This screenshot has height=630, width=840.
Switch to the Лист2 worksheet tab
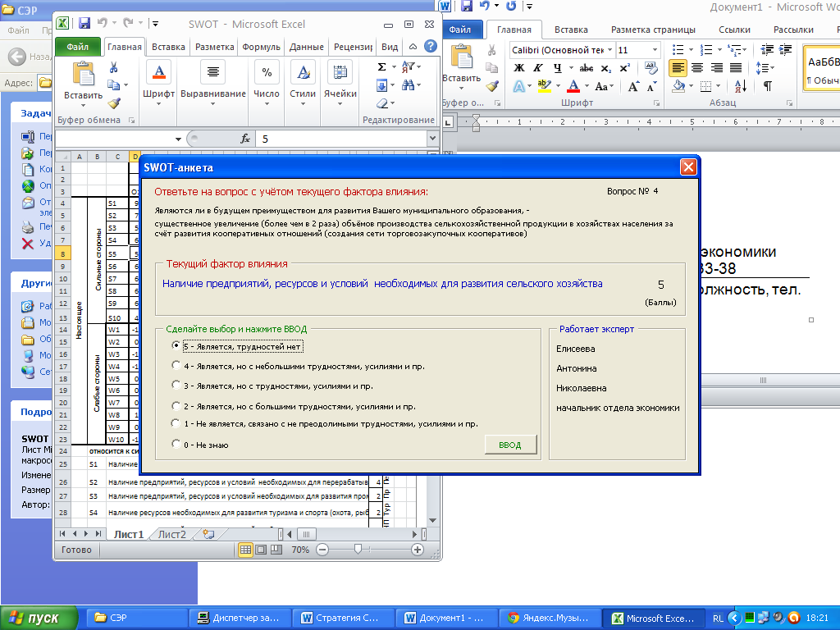[x=172, y=534]
